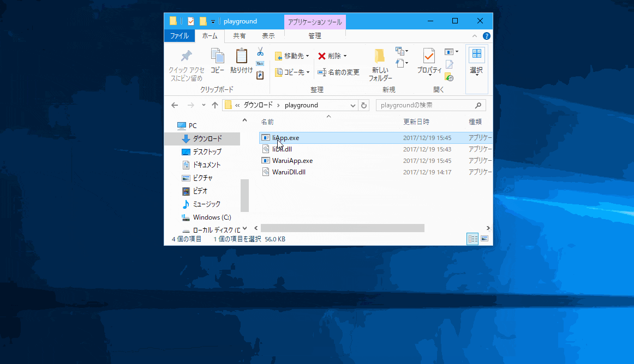
Task: Click the Back arrow navigation button
Action: pos(175,106)
